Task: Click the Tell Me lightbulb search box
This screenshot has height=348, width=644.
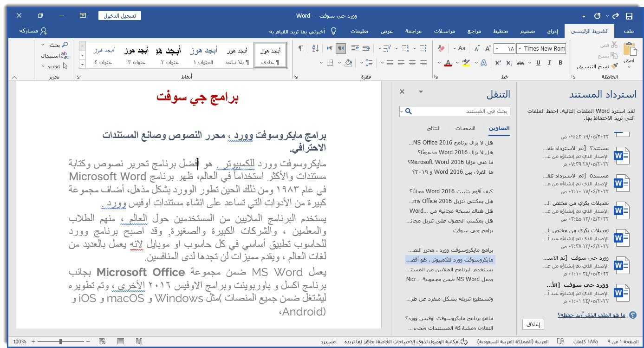Action: (x=303, y=31)
